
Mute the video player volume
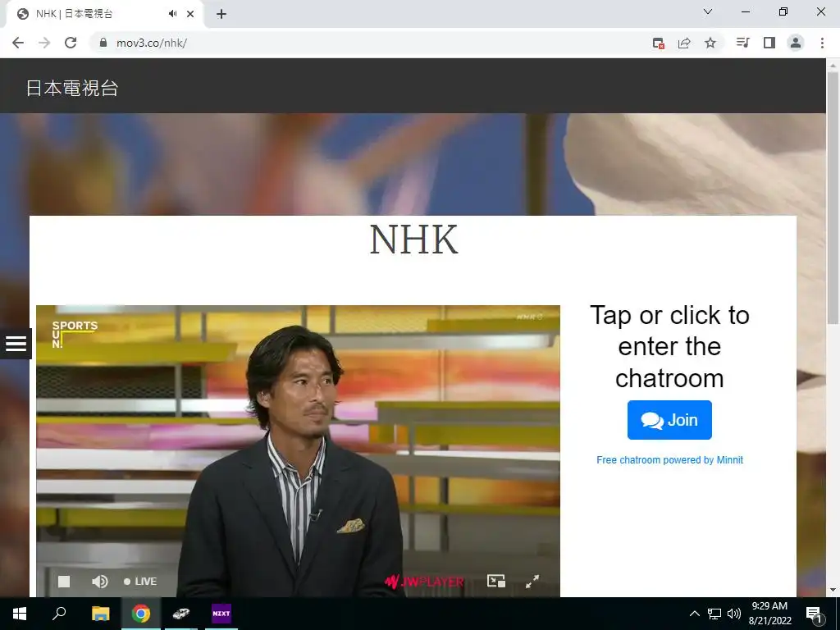pyautogui.click(x=99, y=582)
